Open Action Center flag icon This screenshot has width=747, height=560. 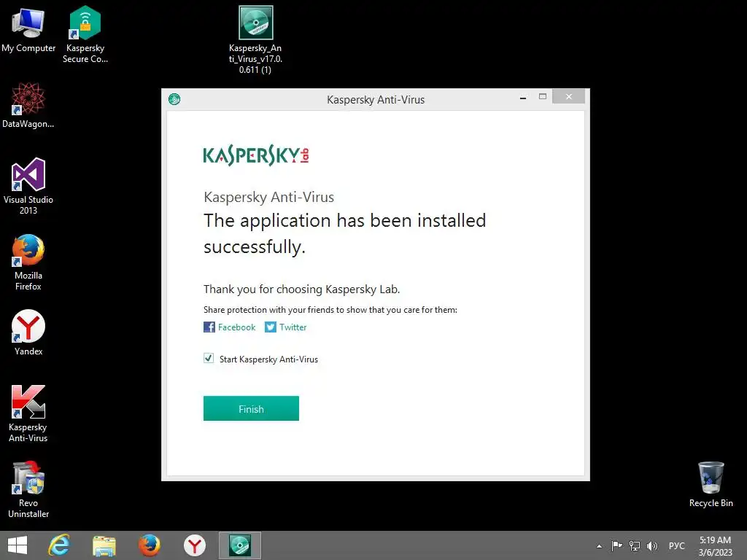tap(616, 545)
